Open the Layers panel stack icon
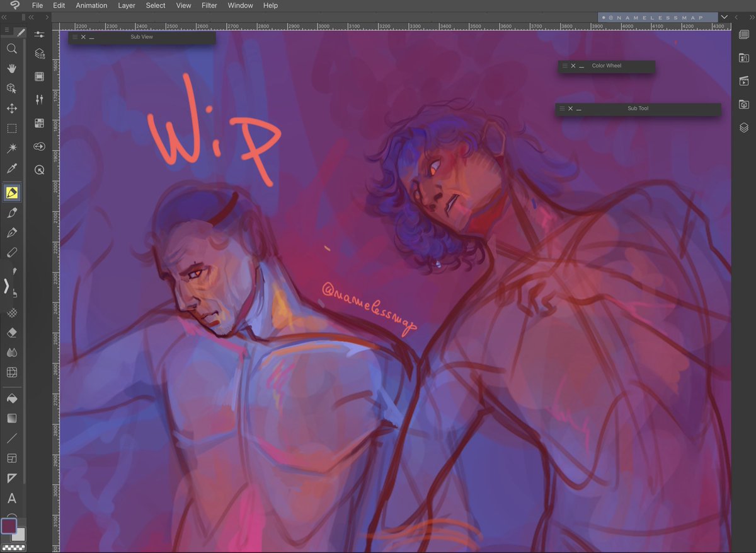The width and height of the screenshot is (756, 553). point(743,127)
